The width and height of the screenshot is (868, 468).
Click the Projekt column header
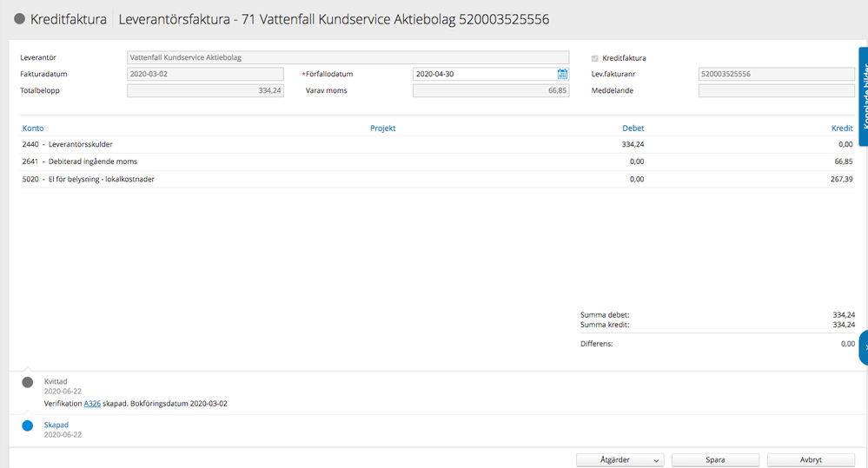click(382, 128)
